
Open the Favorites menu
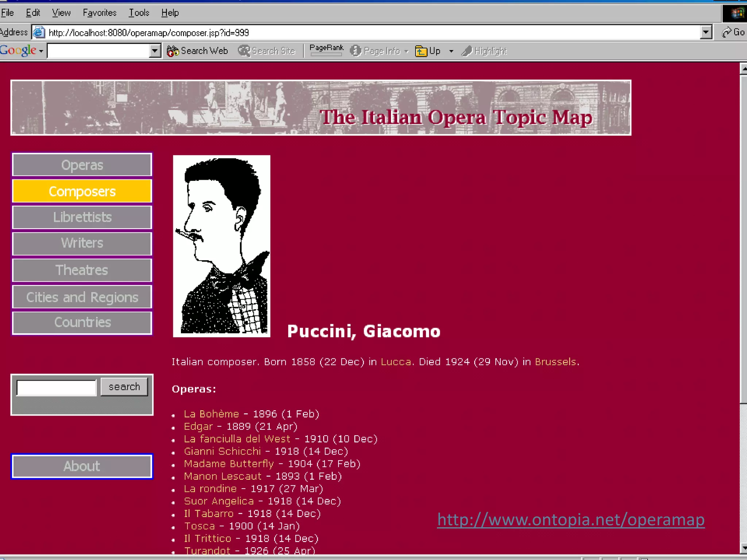99,13
